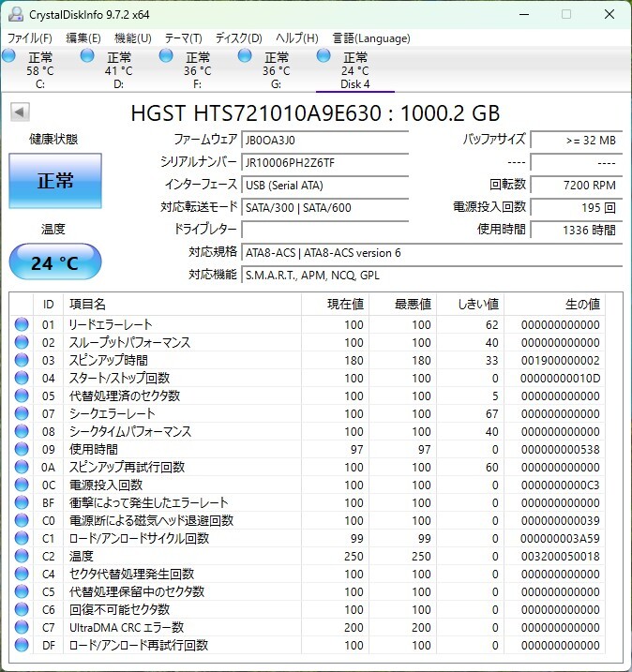
Task: Select the Disk 4 tab at 24 °C
Action: 355,69
